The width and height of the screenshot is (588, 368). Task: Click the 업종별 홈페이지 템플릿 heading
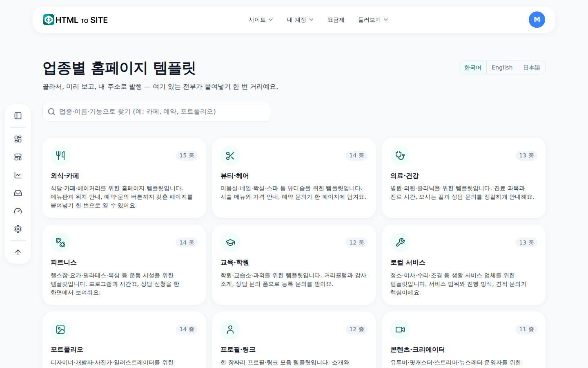click(119, 68)
